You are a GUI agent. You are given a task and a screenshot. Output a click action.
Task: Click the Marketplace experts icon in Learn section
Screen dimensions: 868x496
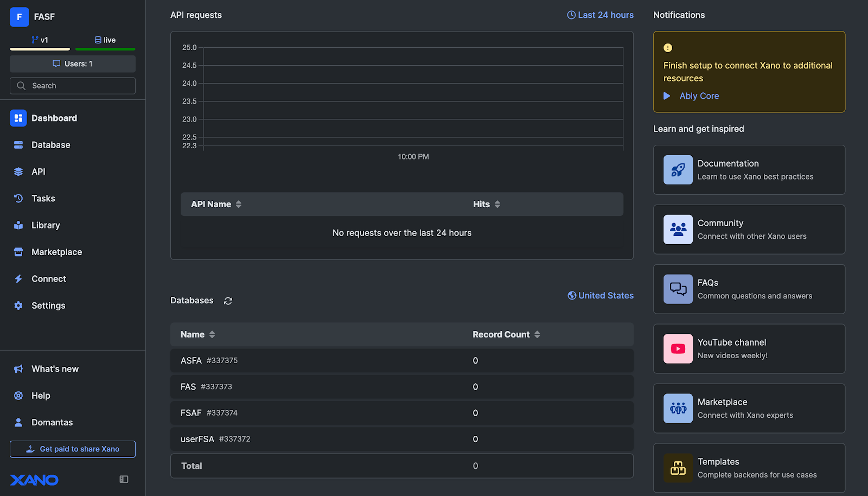678,409
